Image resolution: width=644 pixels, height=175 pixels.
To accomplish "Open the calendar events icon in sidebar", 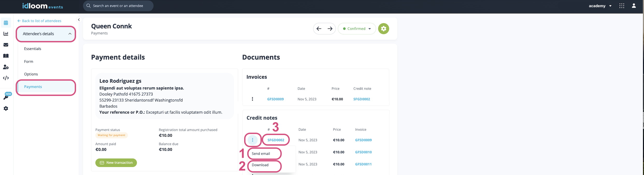I will 6,23.
